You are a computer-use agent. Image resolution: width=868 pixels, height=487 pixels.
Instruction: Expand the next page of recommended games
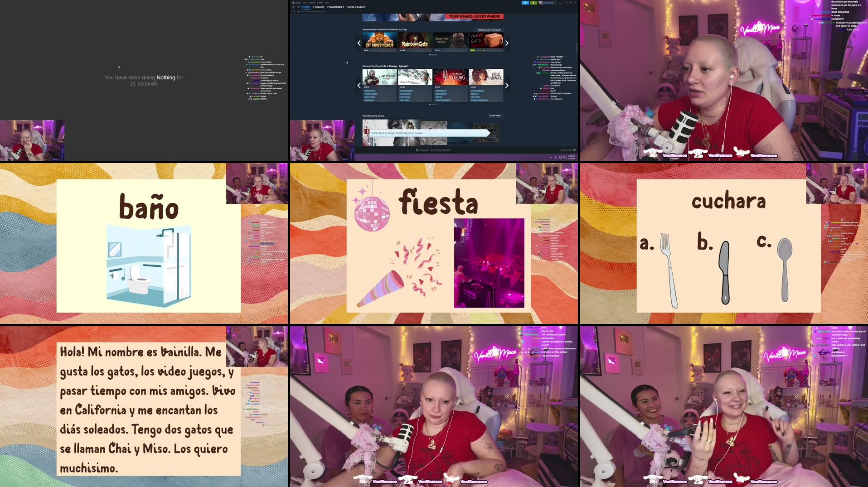pyautogui.click(x=507, y=43)
